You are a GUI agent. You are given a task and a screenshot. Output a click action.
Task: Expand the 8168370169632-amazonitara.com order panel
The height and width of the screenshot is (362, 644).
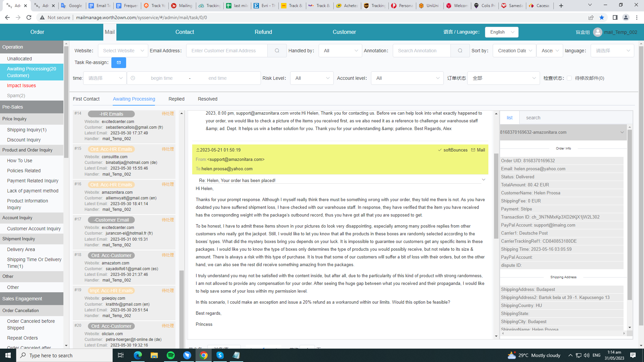(622, 132)
